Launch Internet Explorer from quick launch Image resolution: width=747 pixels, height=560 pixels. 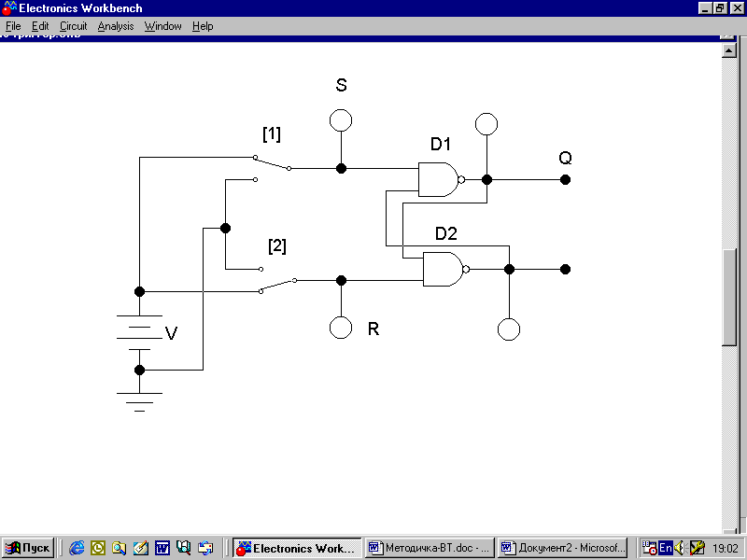77,548
